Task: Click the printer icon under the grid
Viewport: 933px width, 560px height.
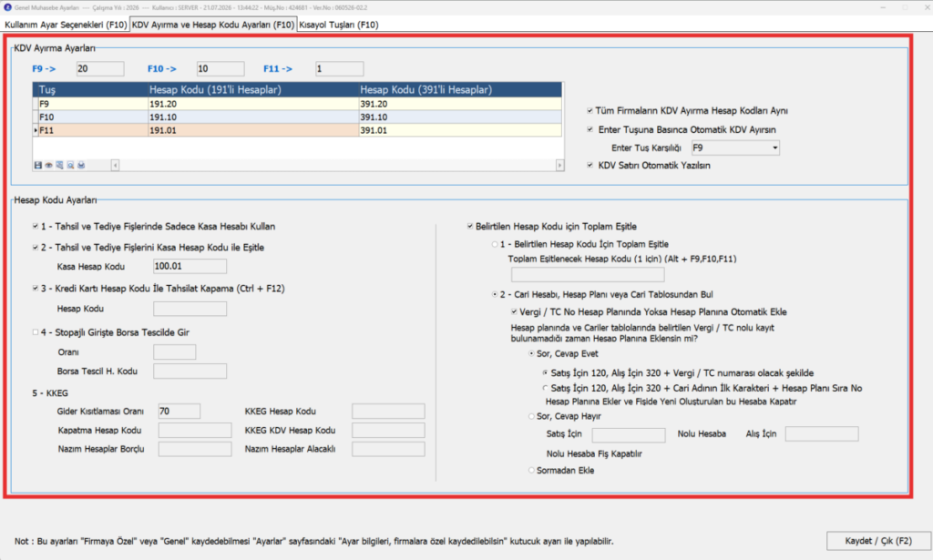Action: (x=81, y=165)
